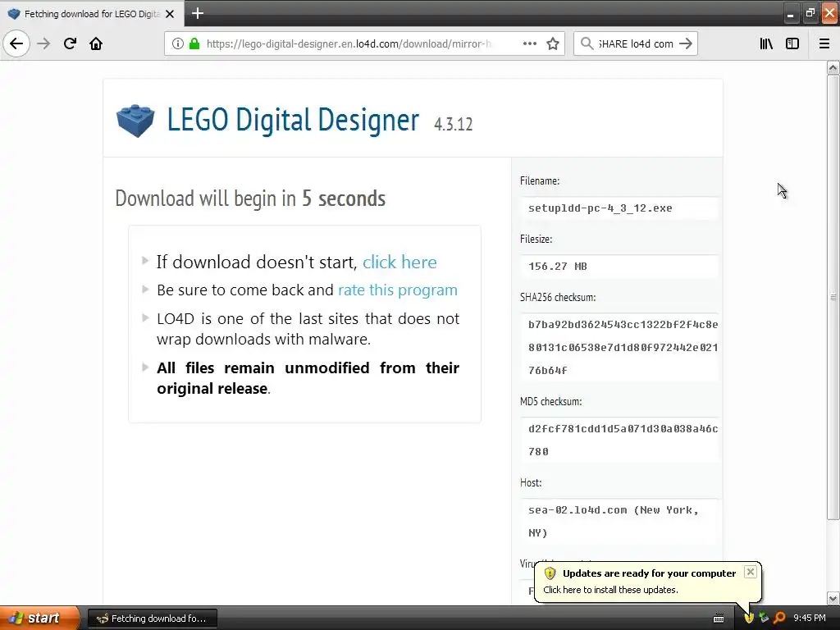Toggle the sidebar view
The height and width of the screenshot is (630, 840).
point(792,43)
